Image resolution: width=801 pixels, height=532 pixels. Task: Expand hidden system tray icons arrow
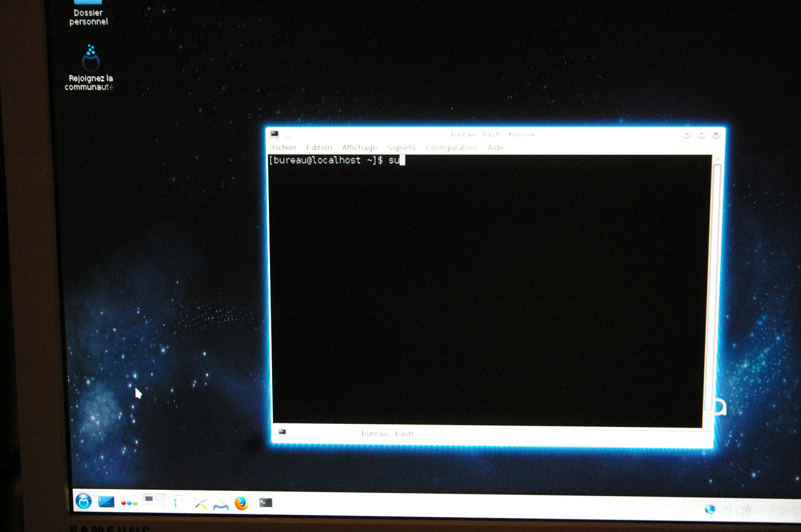tap(759, 511)
